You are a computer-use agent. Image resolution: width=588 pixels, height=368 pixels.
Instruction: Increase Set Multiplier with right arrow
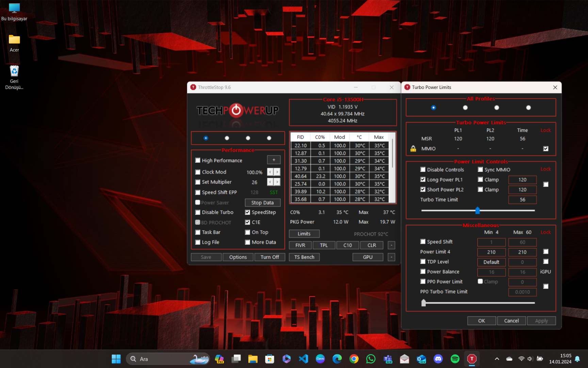(x=277, y=182)
